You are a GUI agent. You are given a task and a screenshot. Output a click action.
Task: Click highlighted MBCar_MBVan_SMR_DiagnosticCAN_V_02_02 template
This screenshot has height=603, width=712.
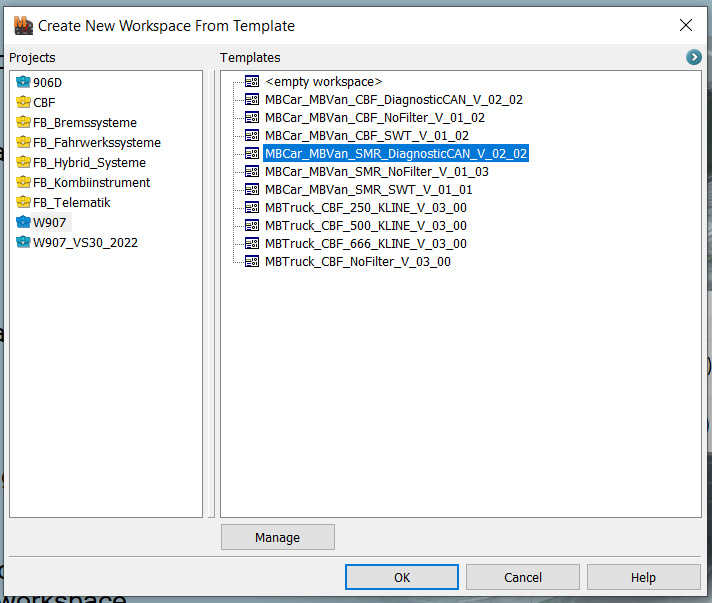pos(396,153)
